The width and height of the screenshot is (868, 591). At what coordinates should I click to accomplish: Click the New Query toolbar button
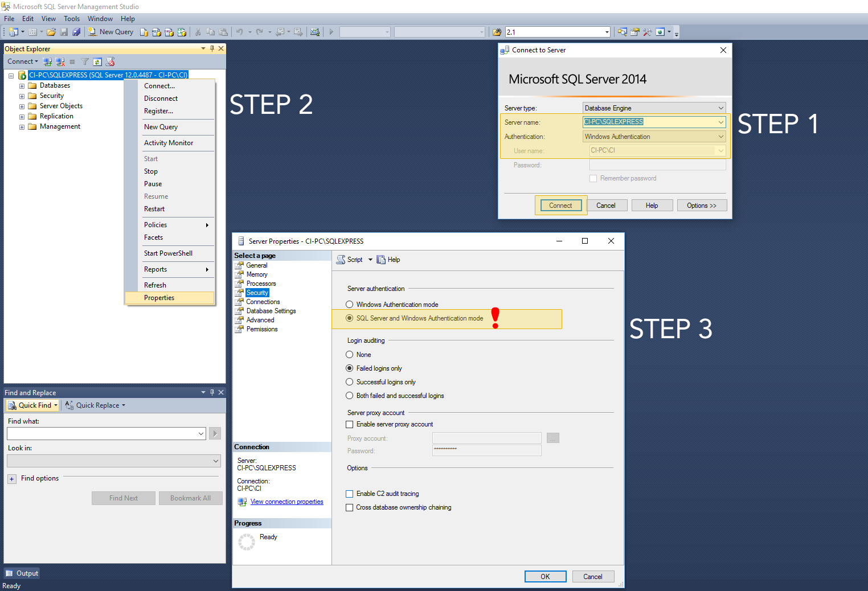tap(110, 32)
